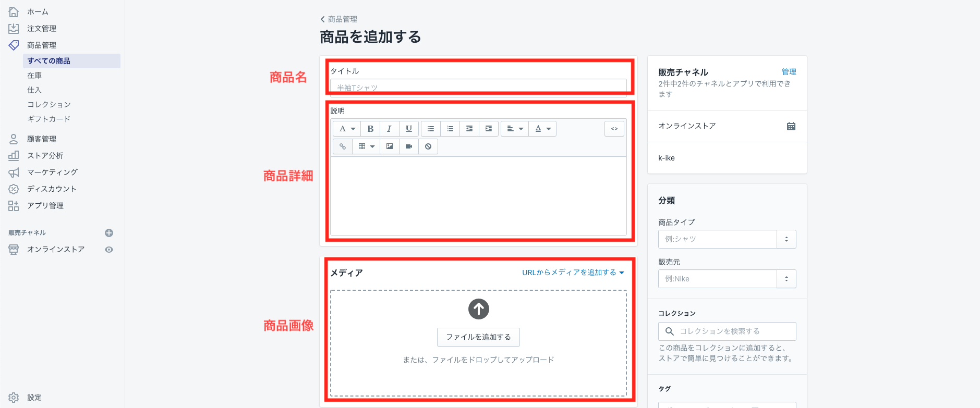Click the customers person icon
Image resolution: width=980 pixels, height=408 pixels.
[14, 139]
